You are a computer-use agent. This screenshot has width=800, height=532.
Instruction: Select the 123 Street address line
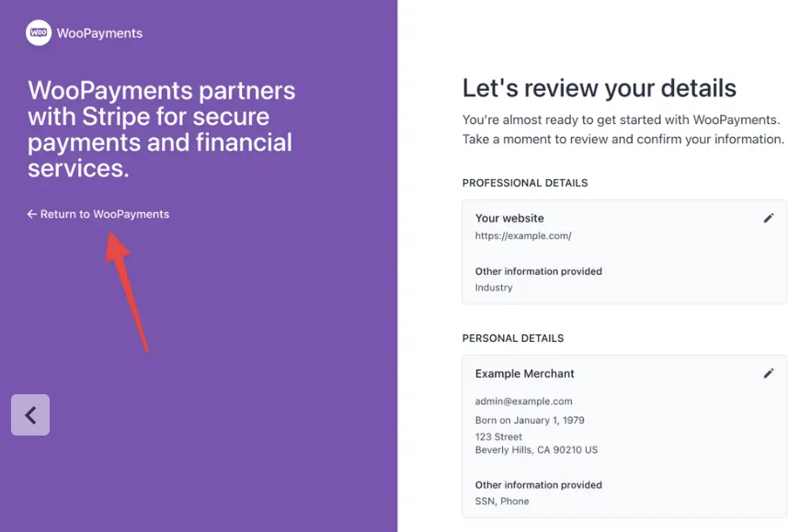pyautogui.click(x=498, y=437)
